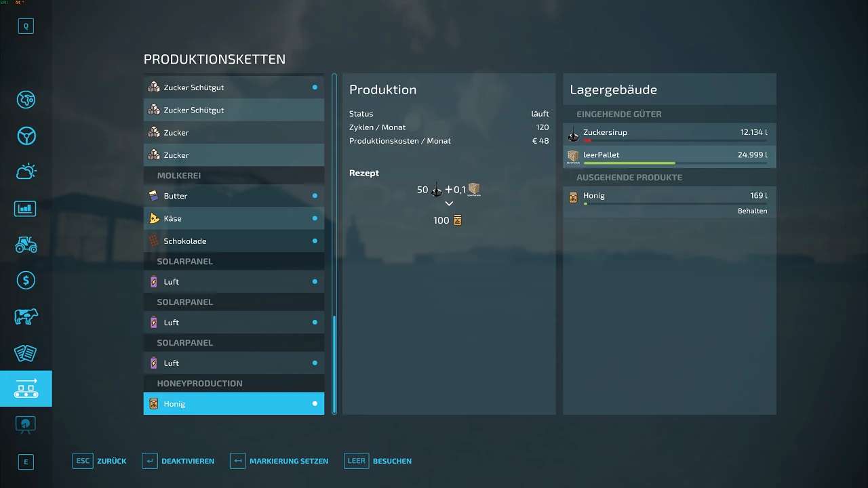Viewport: 868px width, 488px height.
Task: Toggle the Schokolade production status dot
Action: click(315, 241)
